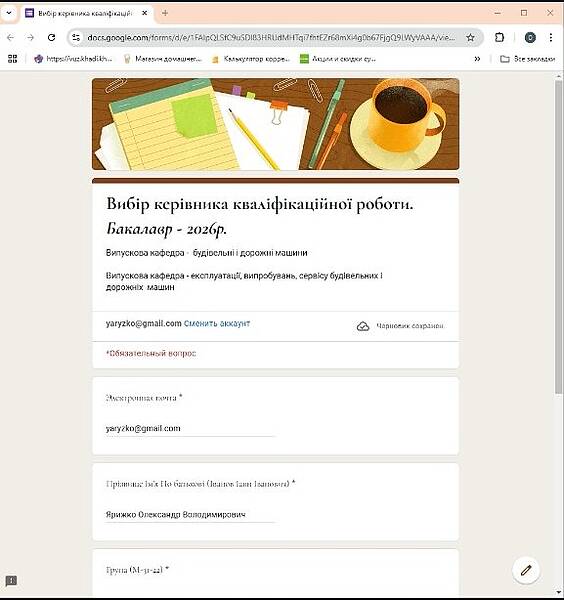Screen dimensions: 564x600
Task: Open the Калькулятор bookmark
Action: tap(251, 59)
